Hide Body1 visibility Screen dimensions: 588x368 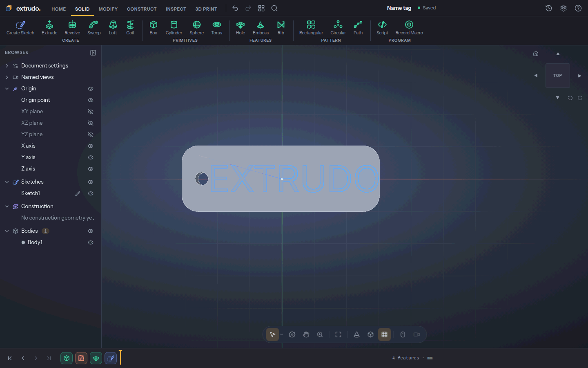(x=91, y=242)
